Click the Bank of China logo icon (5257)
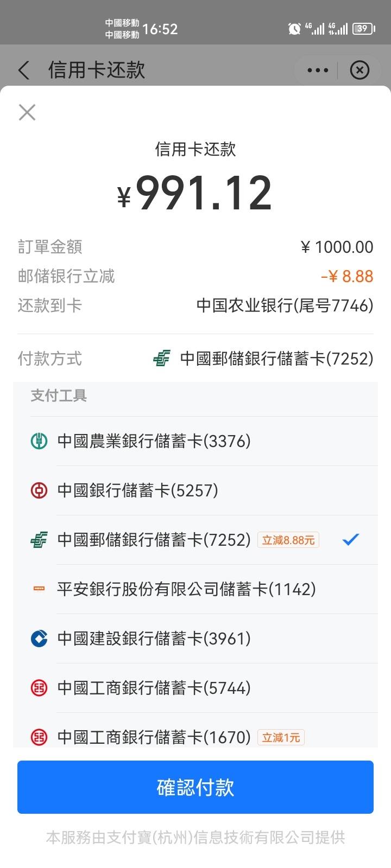 click(39, 490)
